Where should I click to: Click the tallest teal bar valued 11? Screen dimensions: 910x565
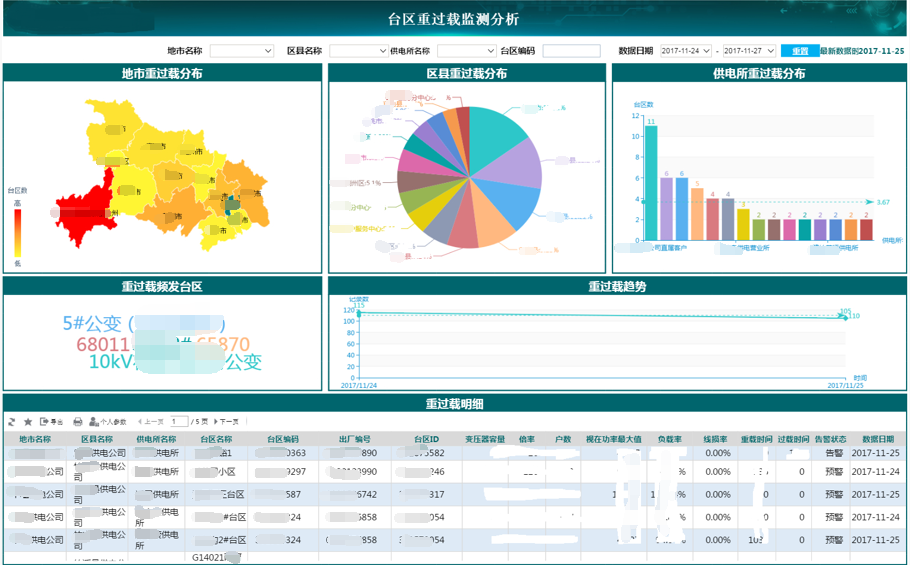click(651, 183)
